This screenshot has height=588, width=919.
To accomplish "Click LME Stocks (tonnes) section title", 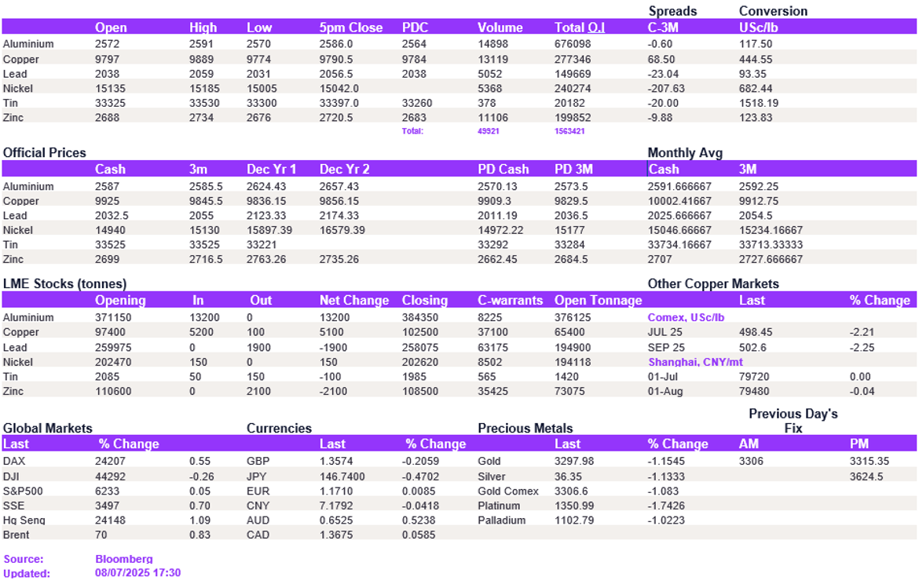I will click(x=64, y=284).
